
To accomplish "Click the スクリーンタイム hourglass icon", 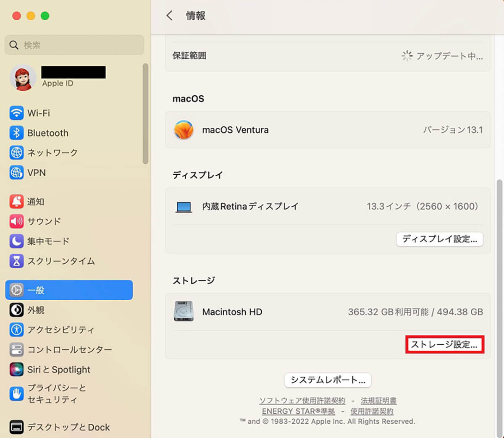I will tap(16, 261).
